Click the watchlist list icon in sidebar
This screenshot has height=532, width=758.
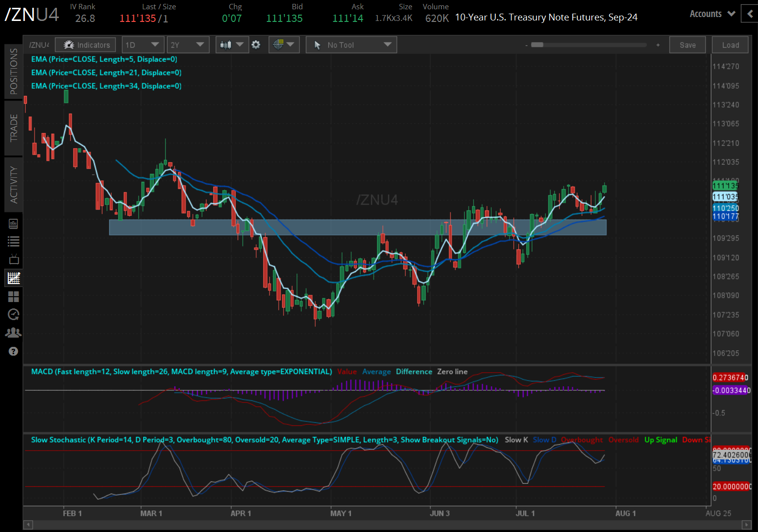coord(13,241)
